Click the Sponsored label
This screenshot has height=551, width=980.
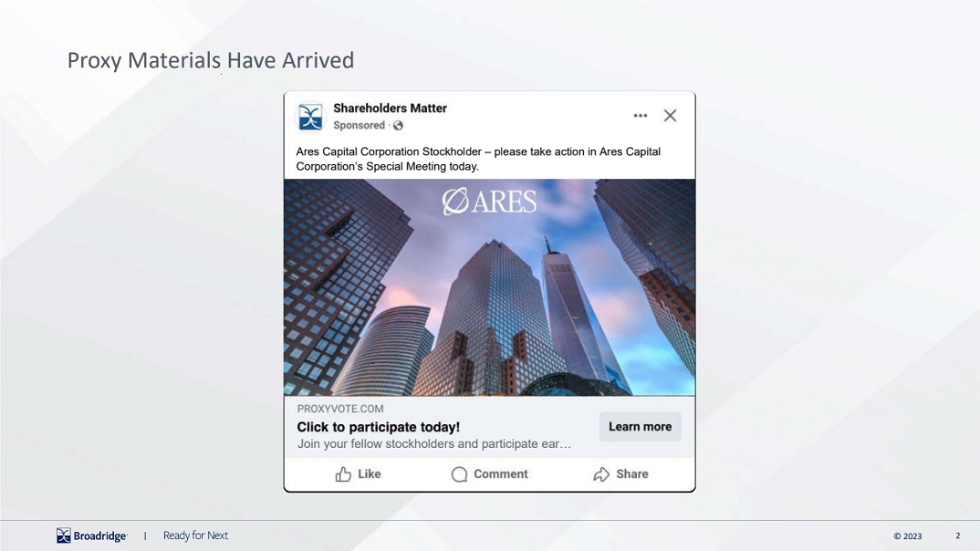359,125
